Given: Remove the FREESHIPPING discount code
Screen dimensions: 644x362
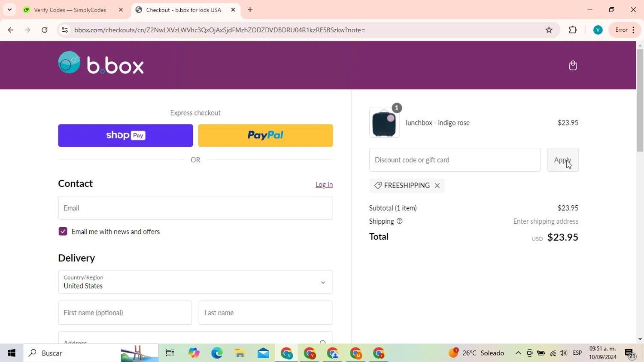Looking at the screenshot, I should [x=437, y=186].
